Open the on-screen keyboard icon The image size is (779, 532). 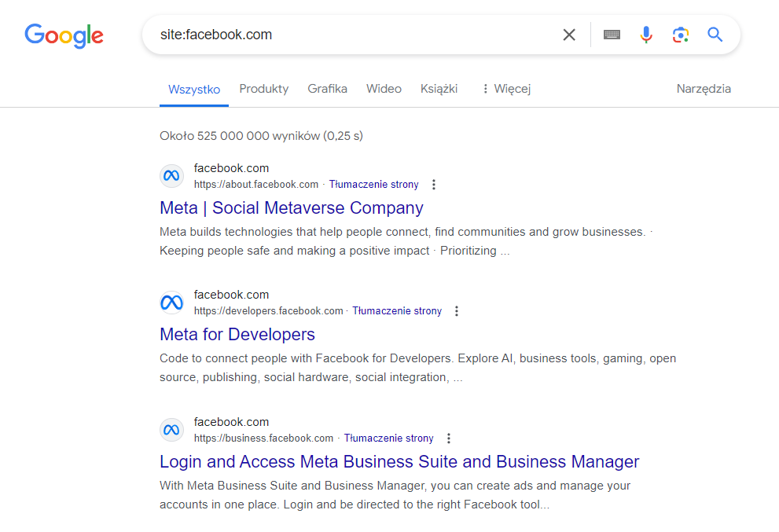click(612, 35)
